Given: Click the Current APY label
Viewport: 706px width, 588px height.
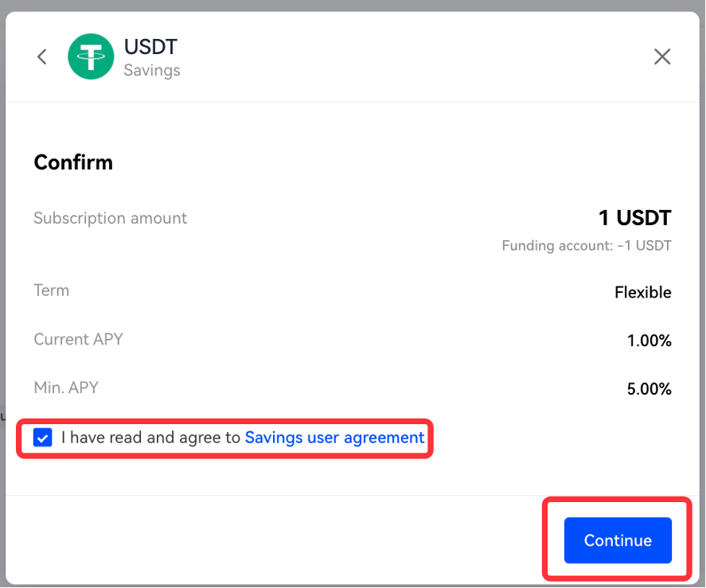Looking at the screenshot, I should coord(78,339).
